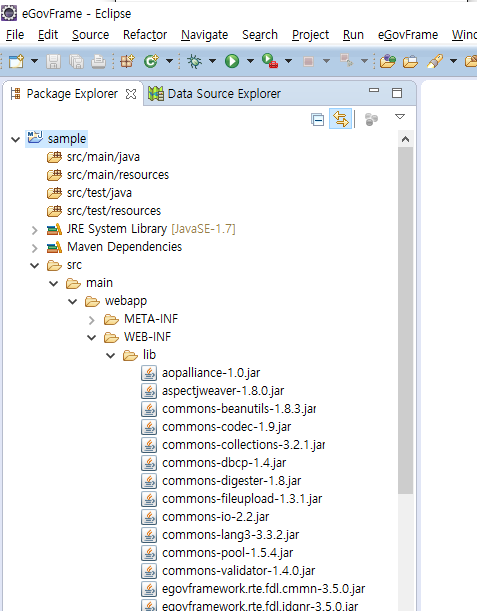Collapse All in Package Explorer
This screenshot has width=477, height=611.
coord(318,119)
